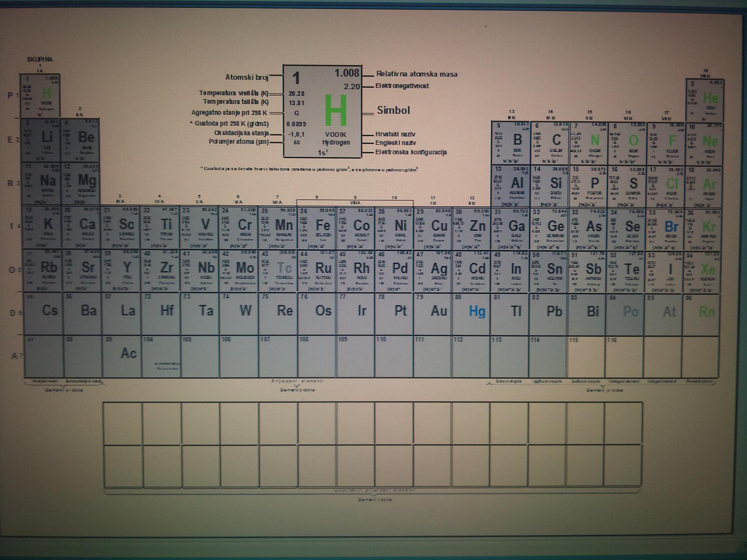The image size is (747, 560).
Task: Select the bromine Br cell
Action: pos(665,230)
